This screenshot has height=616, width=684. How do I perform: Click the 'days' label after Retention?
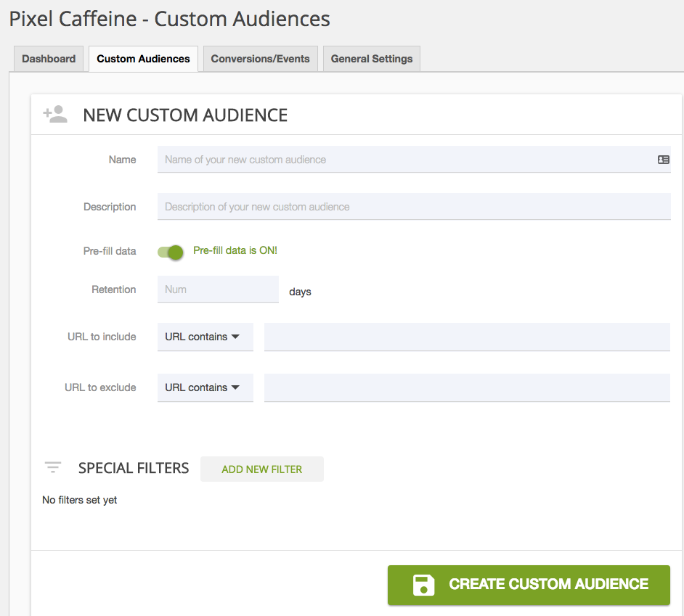(x=300, y=292)
